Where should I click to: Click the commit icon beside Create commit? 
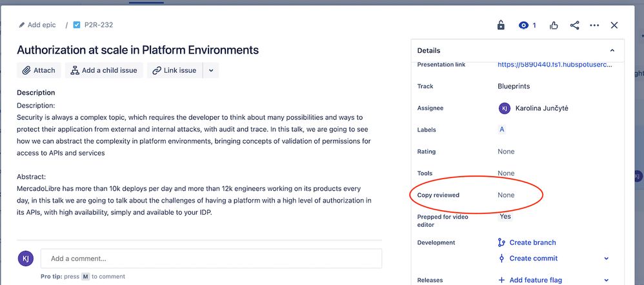[x=501, y=259]
